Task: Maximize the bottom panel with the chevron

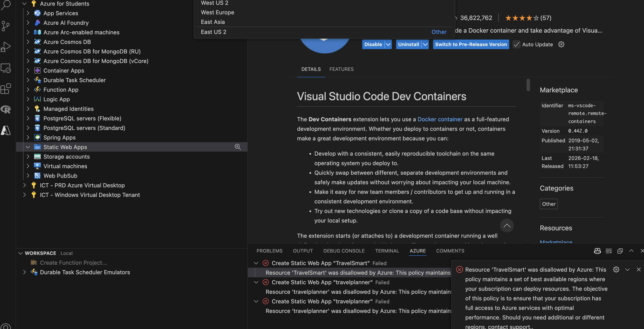Action: click(631, 251)
